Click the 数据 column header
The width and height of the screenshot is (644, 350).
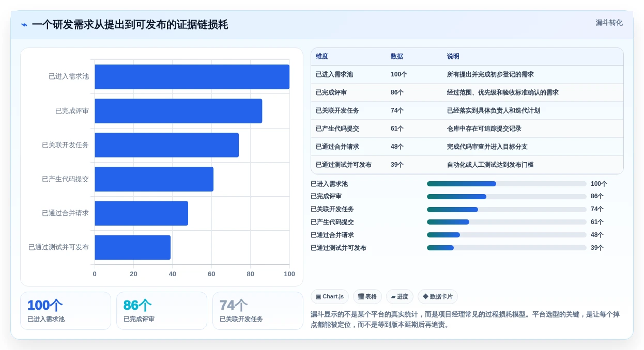[397, 56]
